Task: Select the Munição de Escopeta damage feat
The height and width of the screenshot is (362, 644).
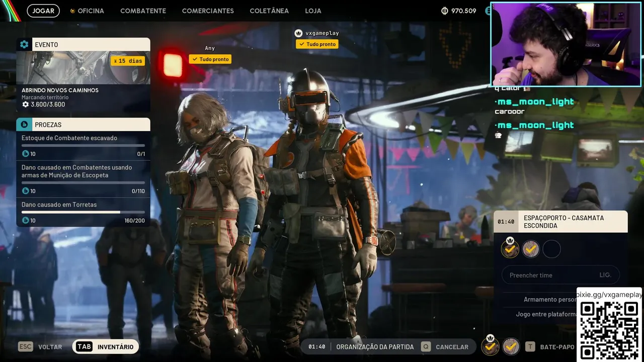Action: [83, 178]
